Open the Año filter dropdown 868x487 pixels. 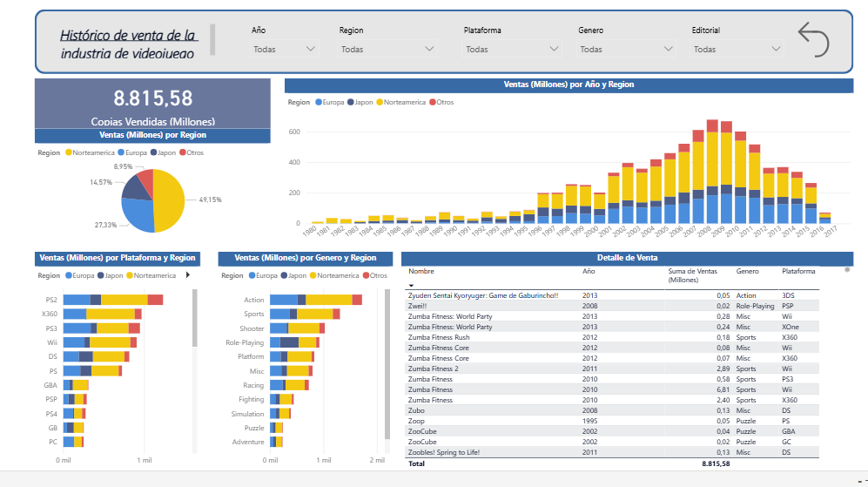(x=285, y=50)
